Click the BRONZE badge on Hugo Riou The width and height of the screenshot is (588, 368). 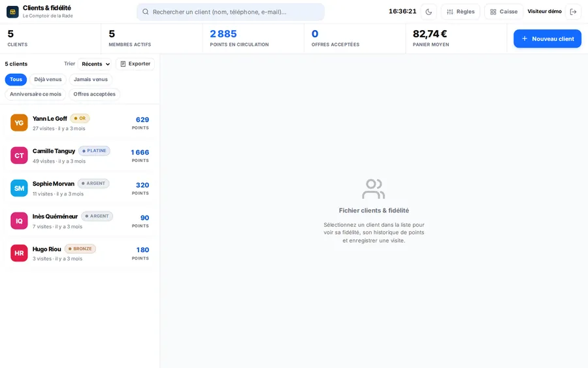80,248
